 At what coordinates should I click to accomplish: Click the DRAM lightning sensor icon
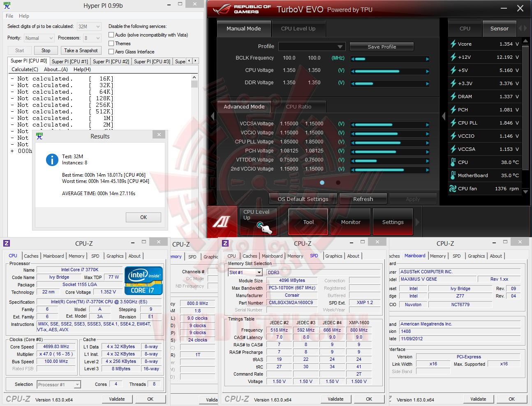point(453,97)
